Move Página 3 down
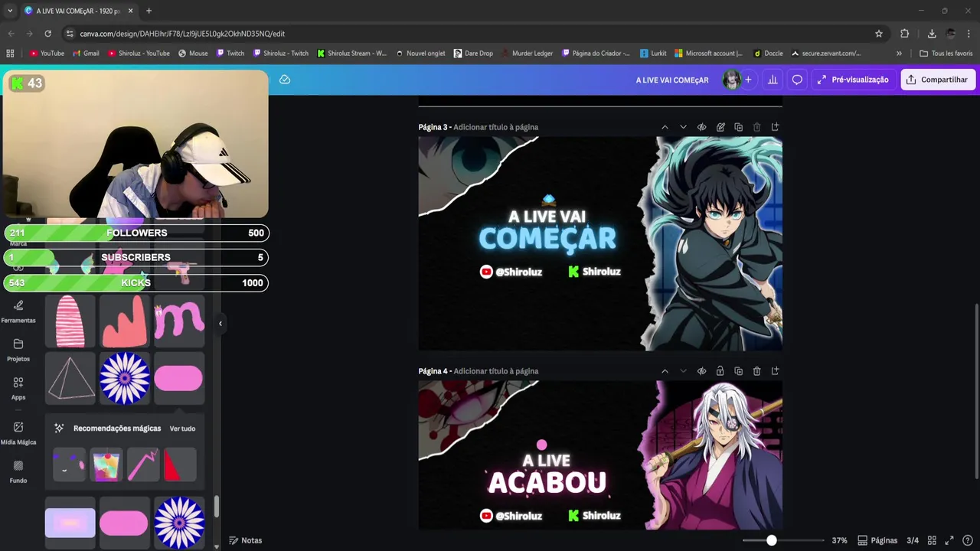This screenshot has width=980, height=551. 683,127
